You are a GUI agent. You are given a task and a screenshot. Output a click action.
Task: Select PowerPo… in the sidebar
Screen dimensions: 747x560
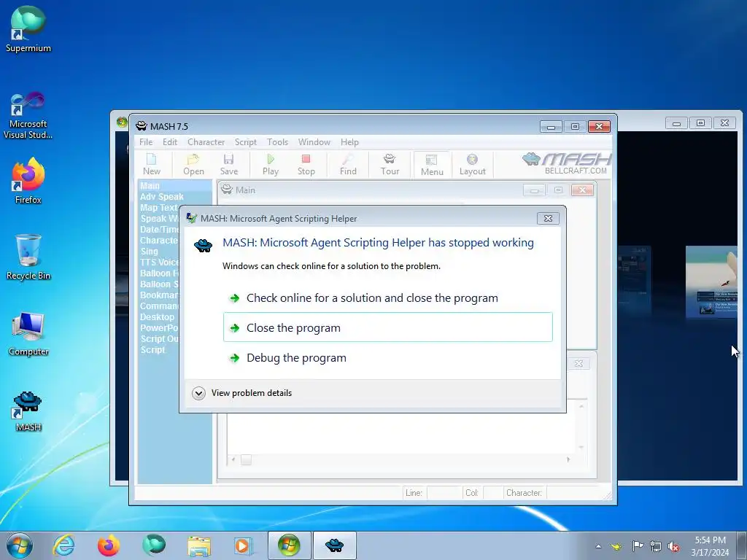coord(159,327)
